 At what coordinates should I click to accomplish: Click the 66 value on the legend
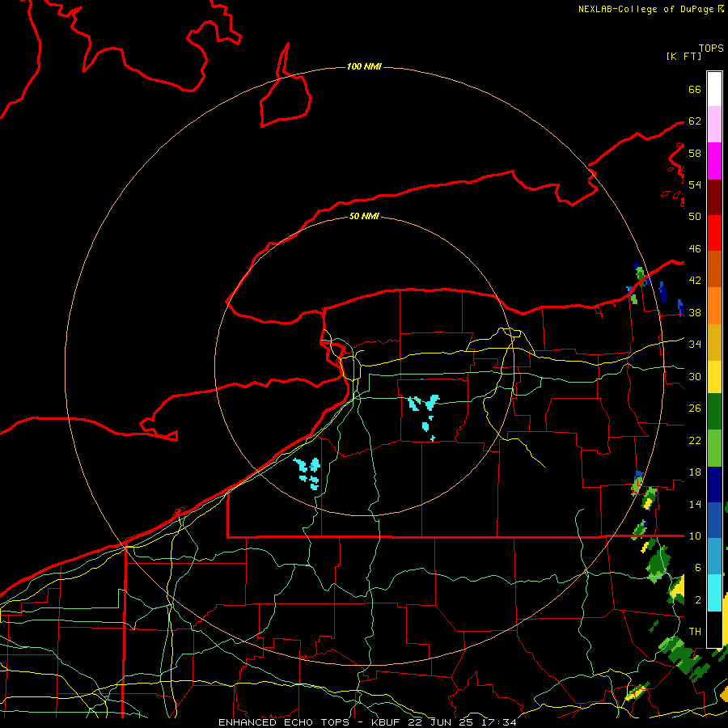pos(695,89)
